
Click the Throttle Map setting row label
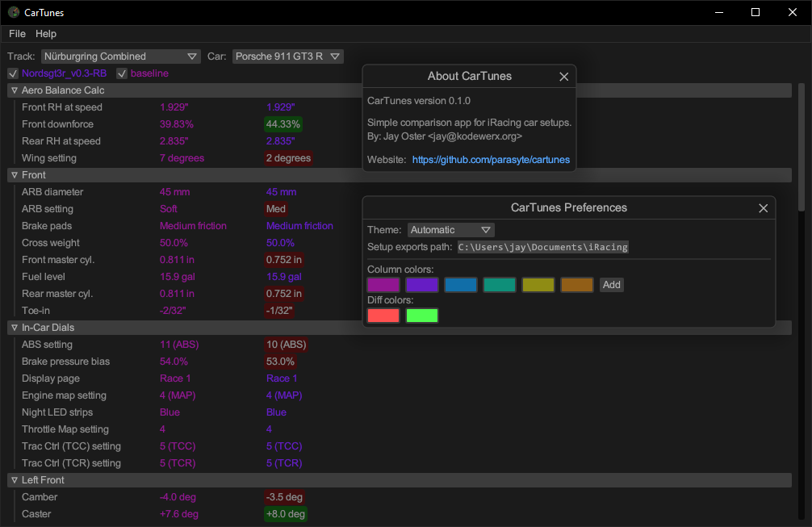65,429
